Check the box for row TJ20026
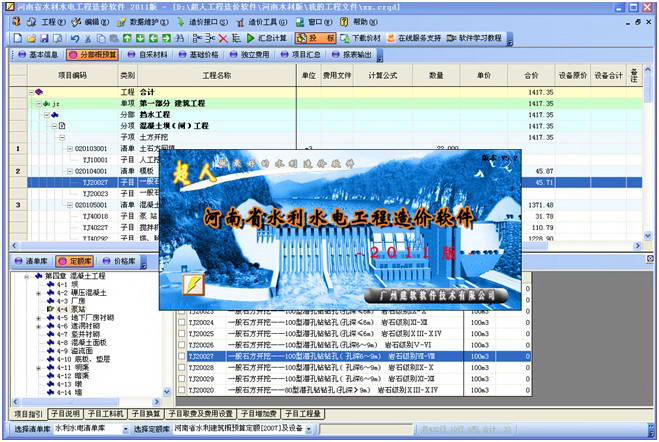 [x=182, y=345]
